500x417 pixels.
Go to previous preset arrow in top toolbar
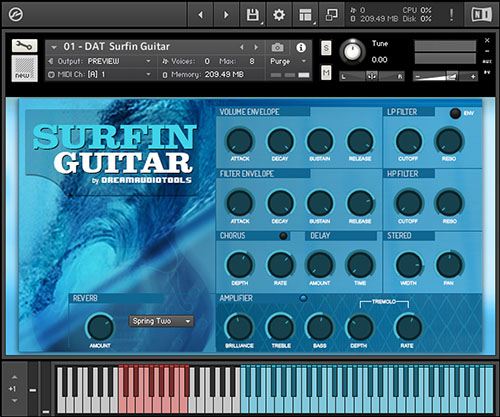[x=201, y=15]
